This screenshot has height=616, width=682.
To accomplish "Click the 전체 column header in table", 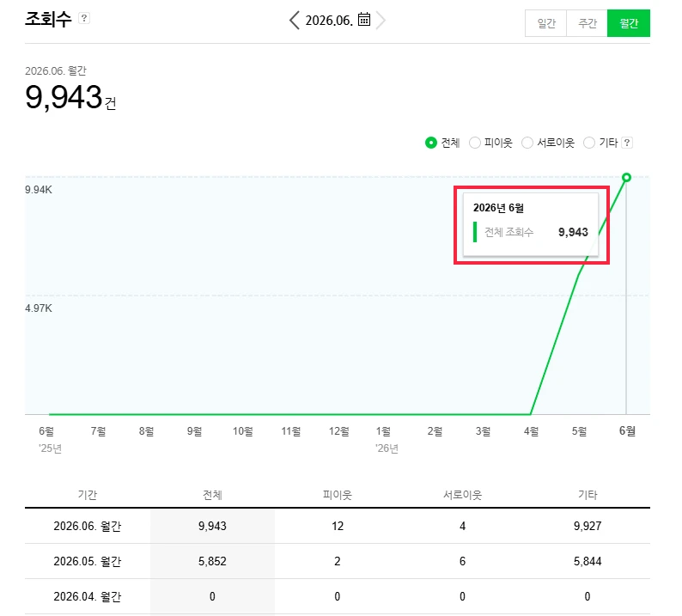I will (212, 495).
